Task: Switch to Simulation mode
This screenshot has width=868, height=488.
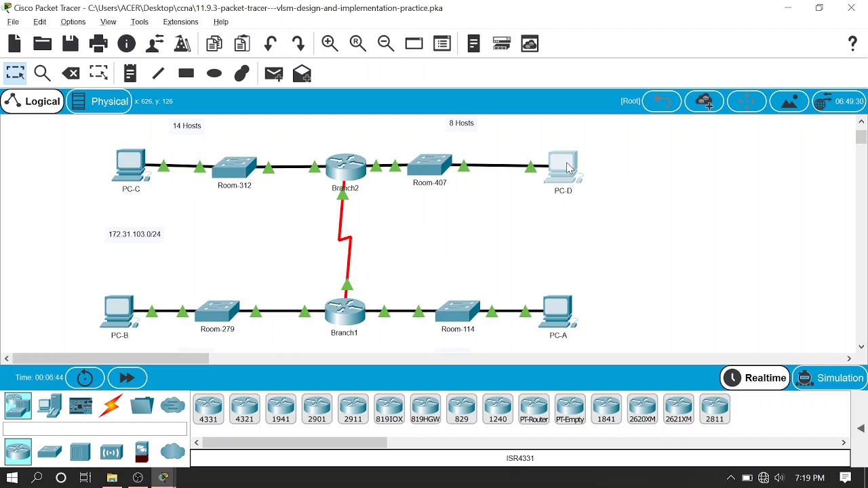Action: [x=830, y=378]
